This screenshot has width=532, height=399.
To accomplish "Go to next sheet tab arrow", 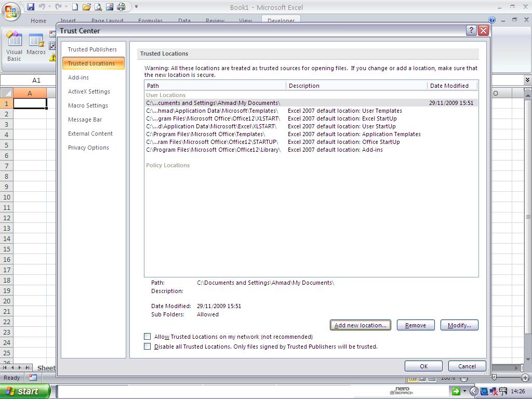I will (19, 367).
